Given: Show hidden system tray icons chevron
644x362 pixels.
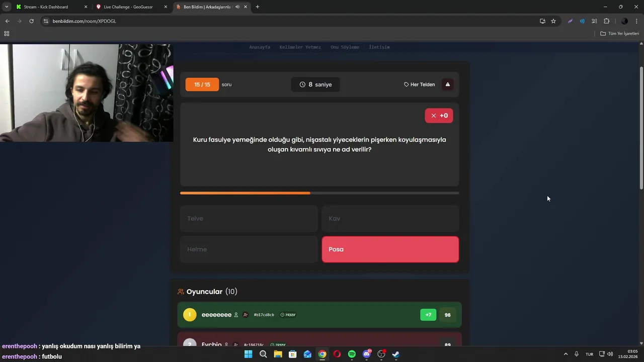Looking at the screenshot, I should [566, 354].
